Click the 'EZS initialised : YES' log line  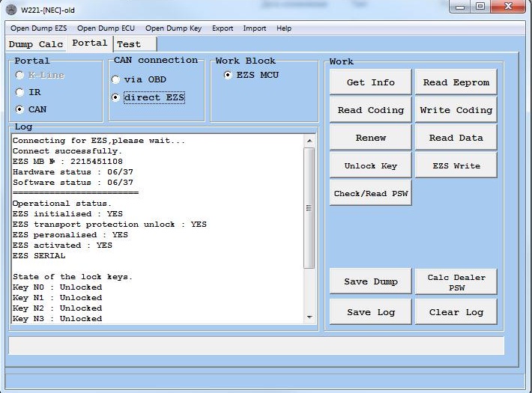(67, 214)
